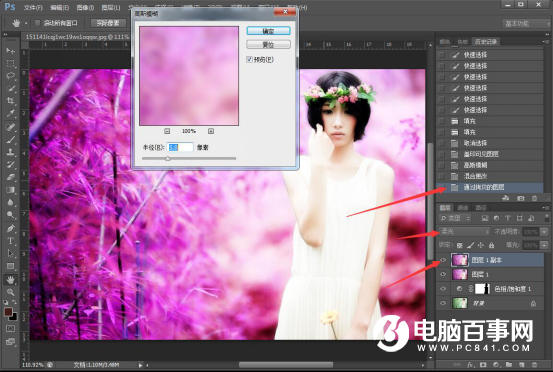Select the Hand tool in toolbox
Viewport: 553px width, 372px height.
(x=10, y=280)
